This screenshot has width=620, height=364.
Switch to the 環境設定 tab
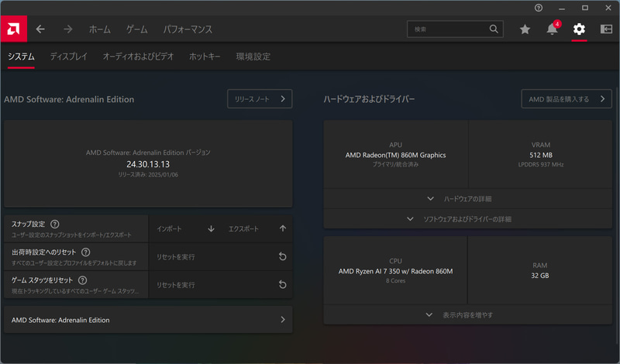click(253, 57)
